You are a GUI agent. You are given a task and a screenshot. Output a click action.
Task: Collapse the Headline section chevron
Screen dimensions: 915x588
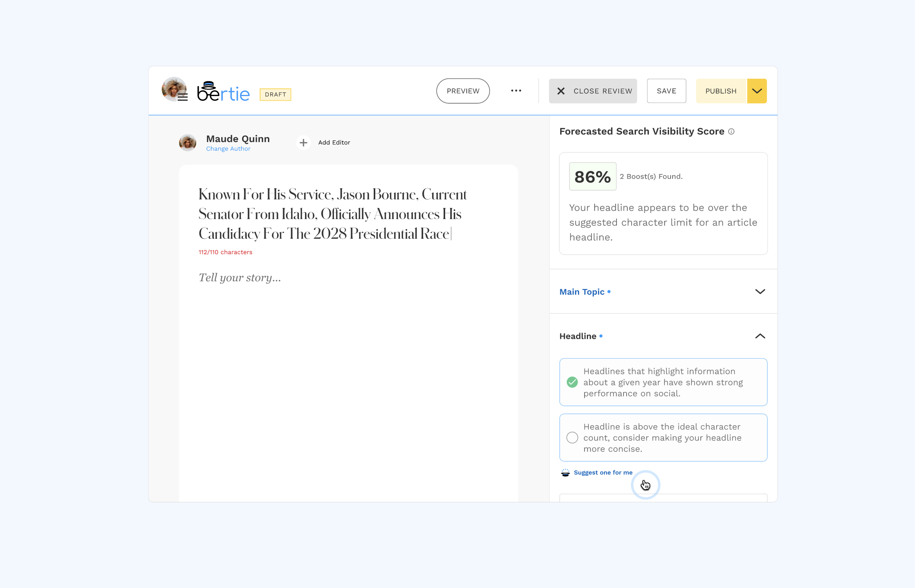[x=760, y=336]
